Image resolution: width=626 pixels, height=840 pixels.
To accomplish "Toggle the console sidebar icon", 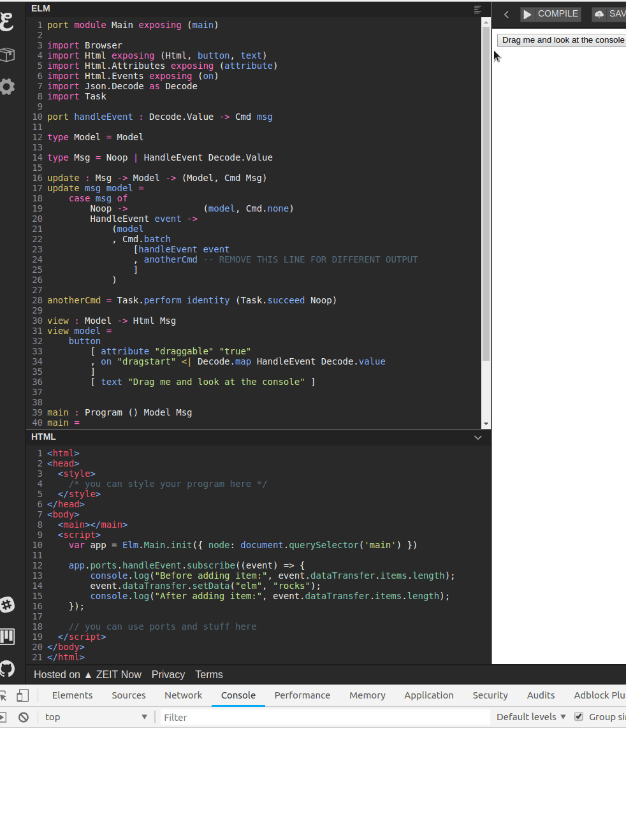I will coord(3,717).
